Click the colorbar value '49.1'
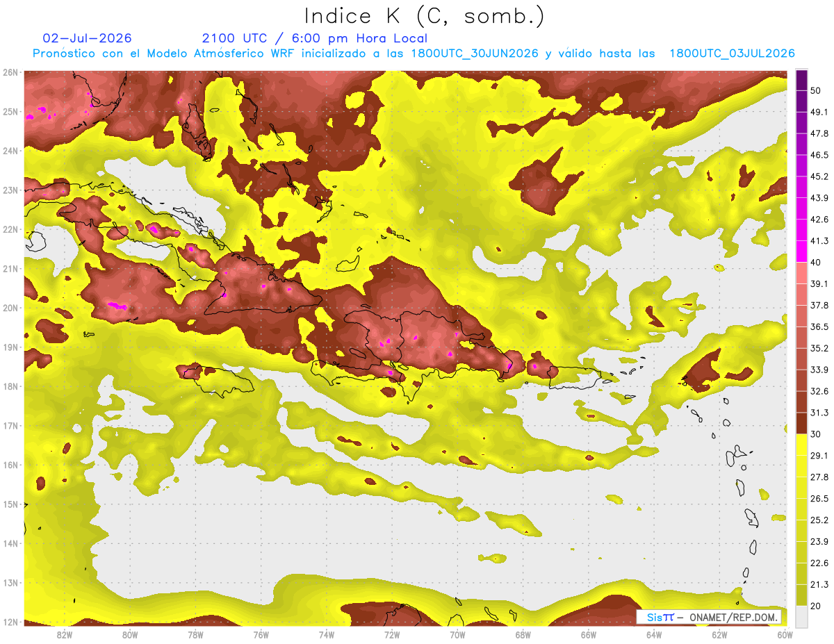 (819, 113)
